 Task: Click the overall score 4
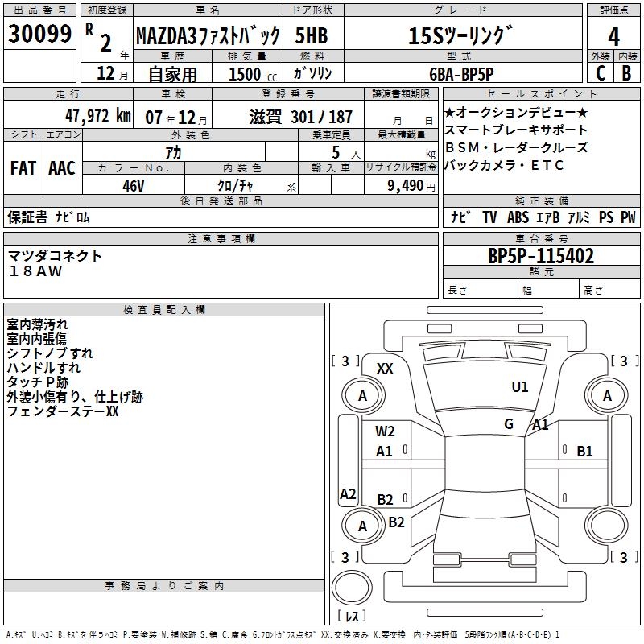click(x=613, y=37)
